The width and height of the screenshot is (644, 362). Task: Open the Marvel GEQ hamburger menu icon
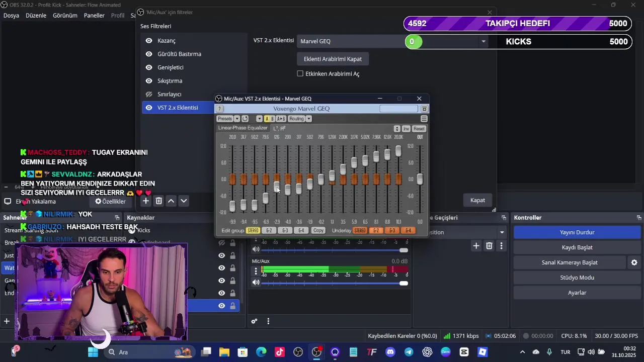coord(424,119)
